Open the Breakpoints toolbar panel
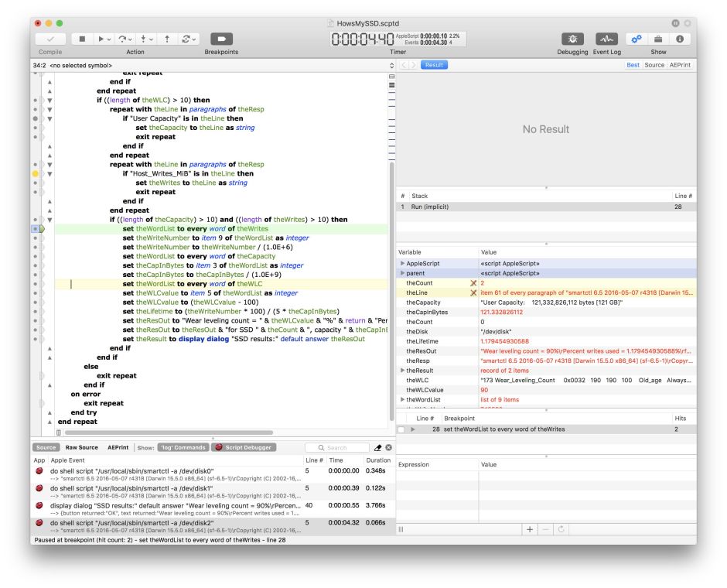This screenshot has height=588, width=727. click(x=220, y=39)
